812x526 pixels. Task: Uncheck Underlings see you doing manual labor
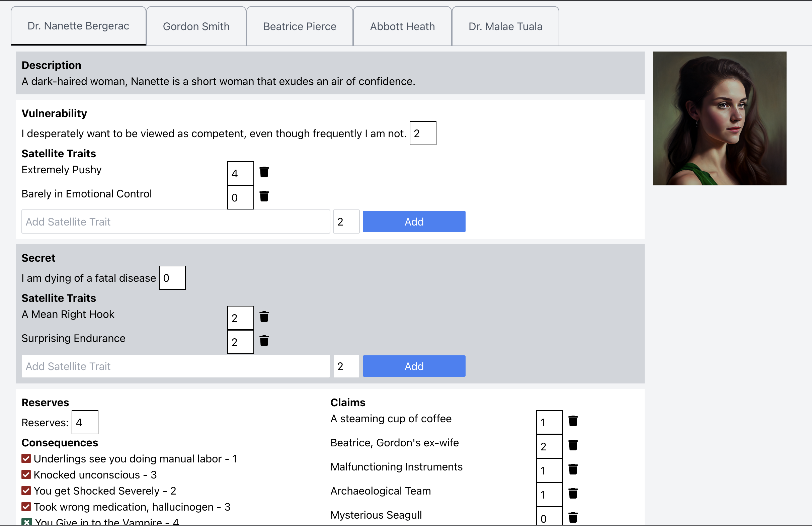(26, 458)
